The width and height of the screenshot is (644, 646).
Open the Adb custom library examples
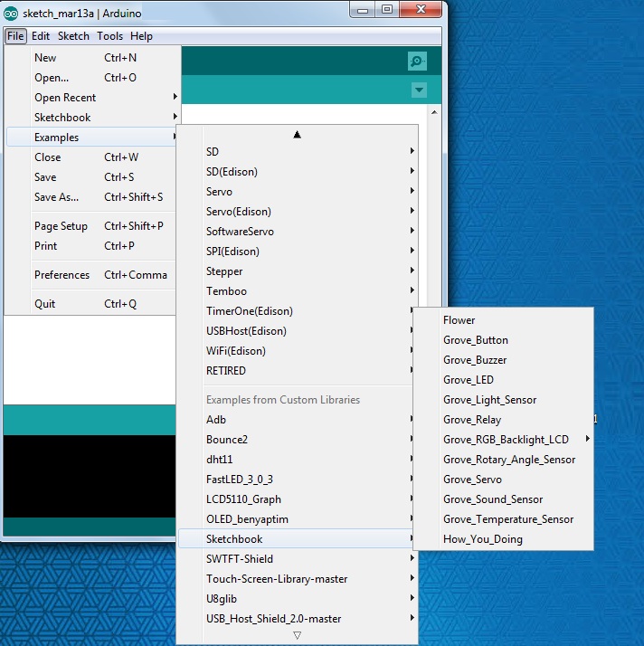(296, 420)
